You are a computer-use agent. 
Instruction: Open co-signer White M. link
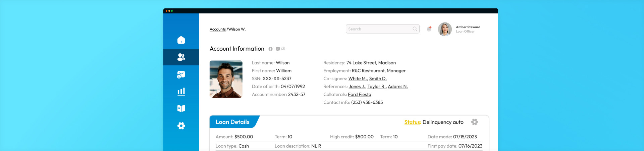click(357, 79)
